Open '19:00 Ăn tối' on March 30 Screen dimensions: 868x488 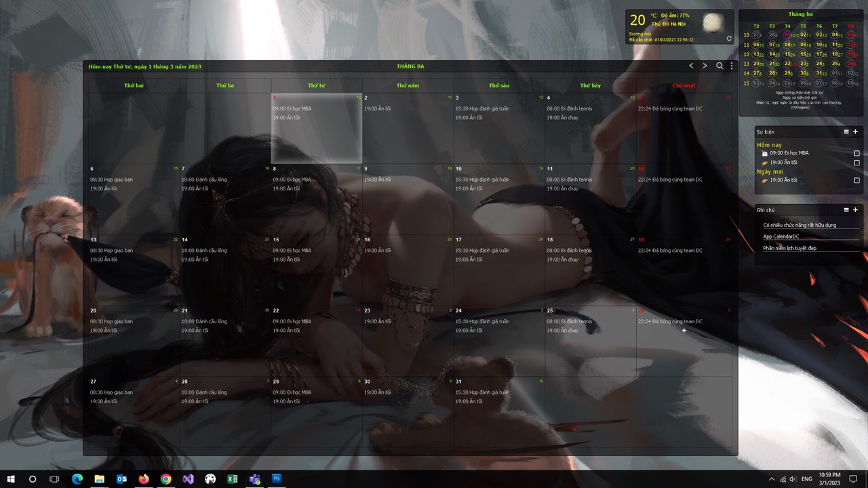click(377, 392)
